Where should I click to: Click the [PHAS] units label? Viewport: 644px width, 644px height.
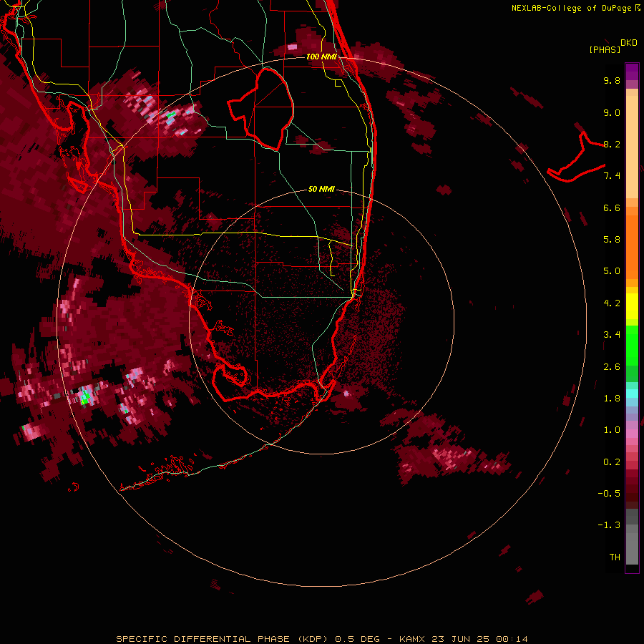605,49
